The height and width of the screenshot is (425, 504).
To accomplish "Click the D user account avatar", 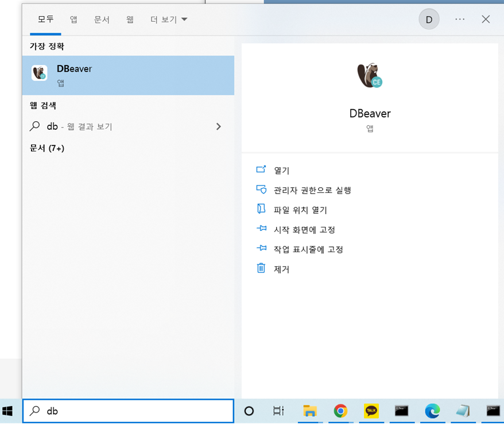I will pyautogui.click(x=429, y=20).
